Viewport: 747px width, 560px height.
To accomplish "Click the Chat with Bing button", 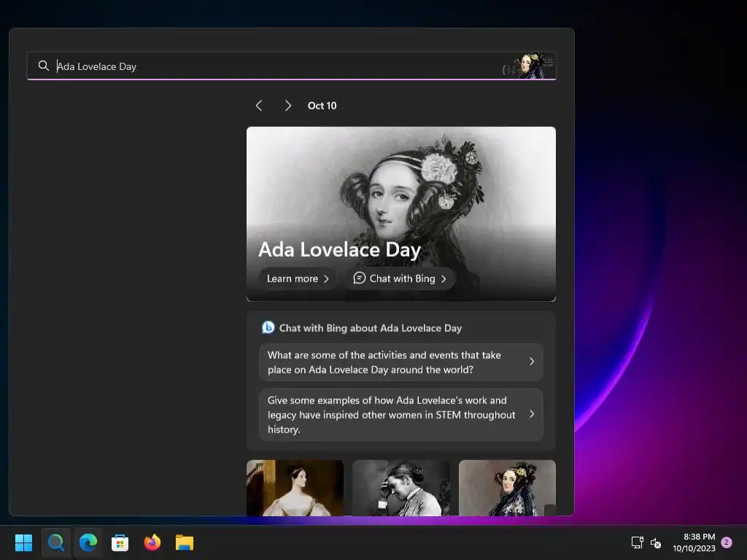I will [x=400, y=279].
